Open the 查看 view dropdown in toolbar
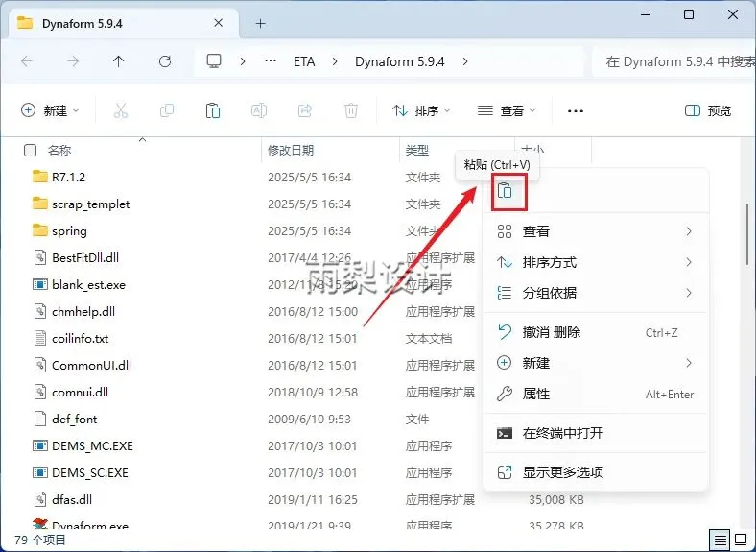This screenshot has width=756, height=552. (507, 111)
